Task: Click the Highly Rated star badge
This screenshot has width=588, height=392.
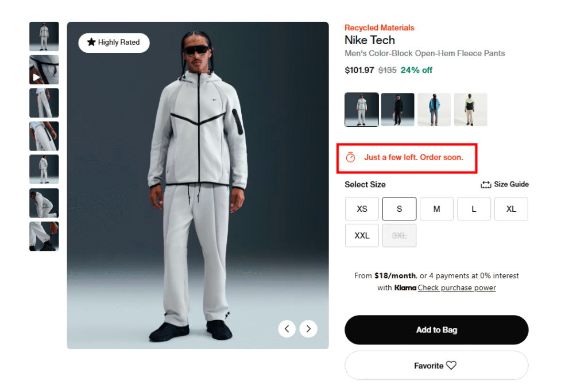Action: click(x=91, y=42)
